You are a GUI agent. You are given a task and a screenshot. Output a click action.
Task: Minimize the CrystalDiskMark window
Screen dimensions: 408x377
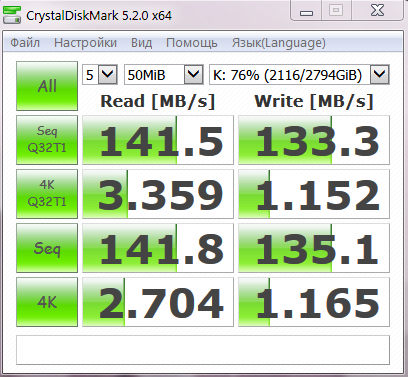(306, 11)
